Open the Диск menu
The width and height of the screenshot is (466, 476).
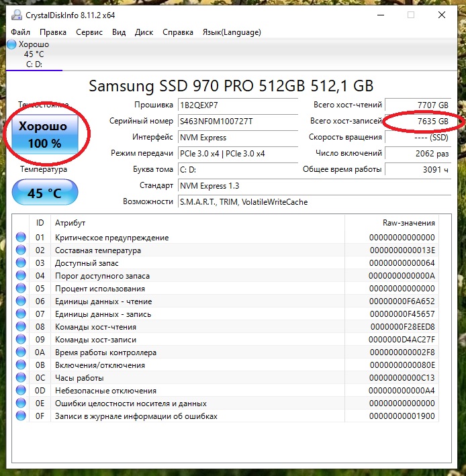pyautogui.click(x=144, y=32)
